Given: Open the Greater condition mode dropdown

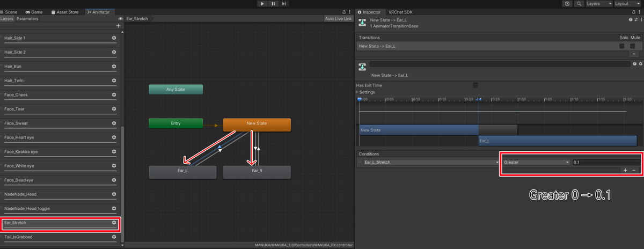Looking at the screenshot, I should 536,162.
